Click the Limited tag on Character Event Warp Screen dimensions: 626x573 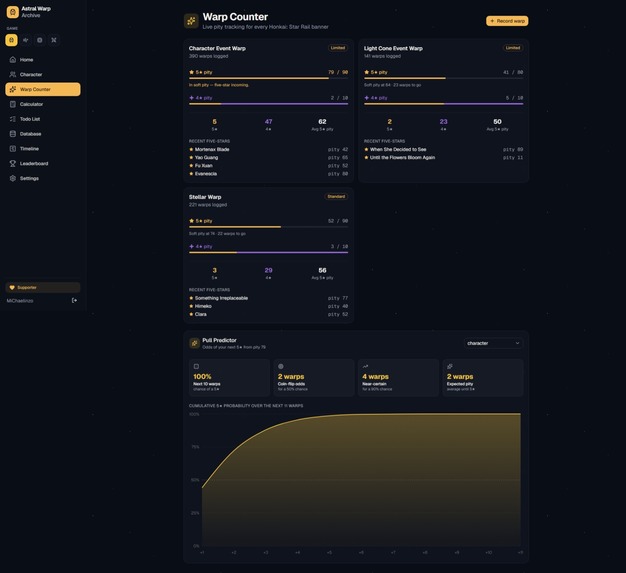(x=338, y=48)
